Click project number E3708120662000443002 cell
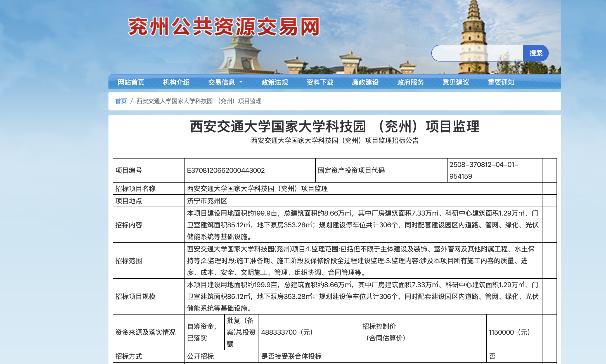The width and height of the screenshot is (606, 364). coord(226,171)
